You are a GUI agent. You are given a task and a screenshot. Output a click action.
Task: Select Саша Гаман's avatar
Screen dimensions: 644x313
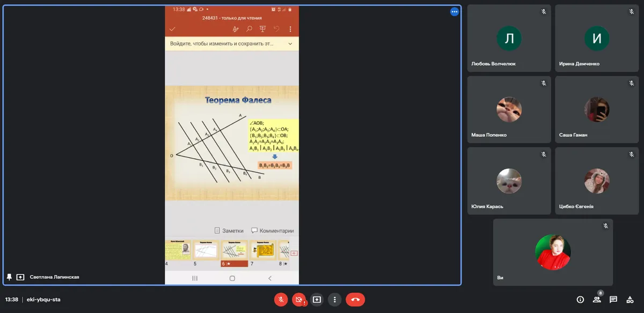pyautogui.click(x=597, y=109)
